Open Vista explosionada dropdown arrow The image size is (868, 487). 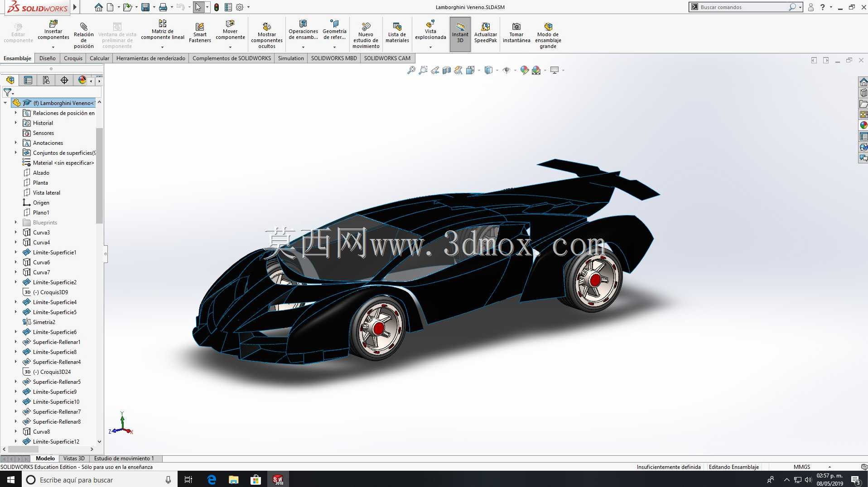pos(430,47)
